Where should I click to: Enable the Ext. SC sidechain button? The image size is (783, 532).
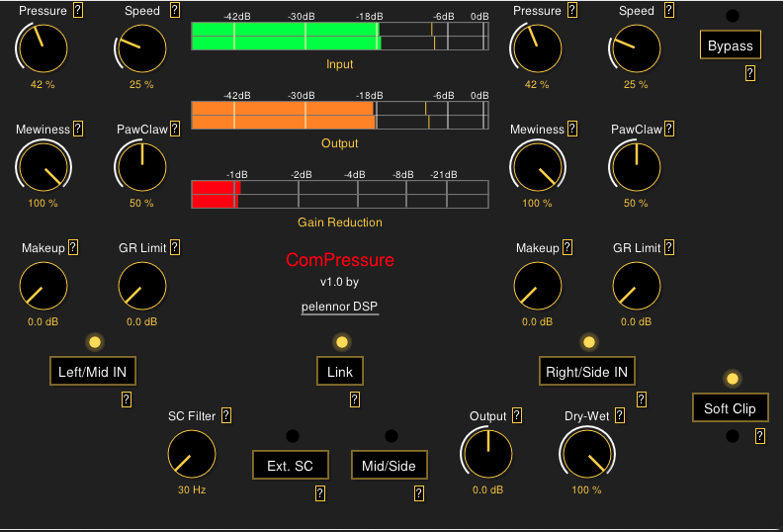tap(290, 465)
